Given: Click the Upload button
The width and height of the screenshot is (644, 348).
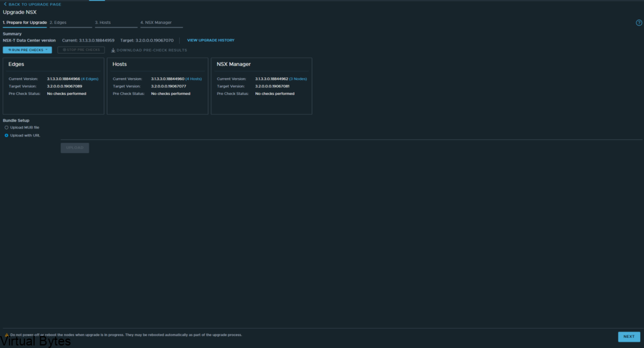Looking at the screenshot, I should click(75, 148).
